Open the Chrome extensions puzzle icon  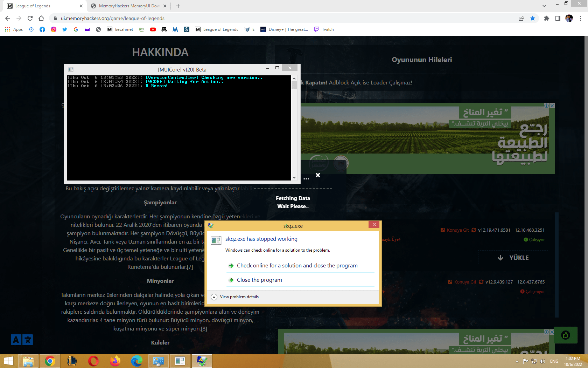[547, 18]
